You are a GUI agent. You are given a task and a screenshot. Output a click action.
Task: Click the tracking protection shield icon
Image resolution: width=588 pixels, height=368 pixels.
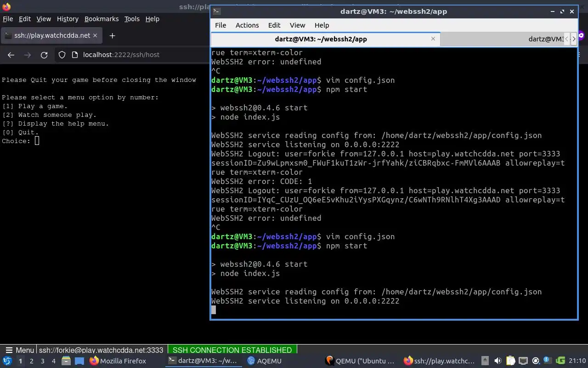point(62,55)
